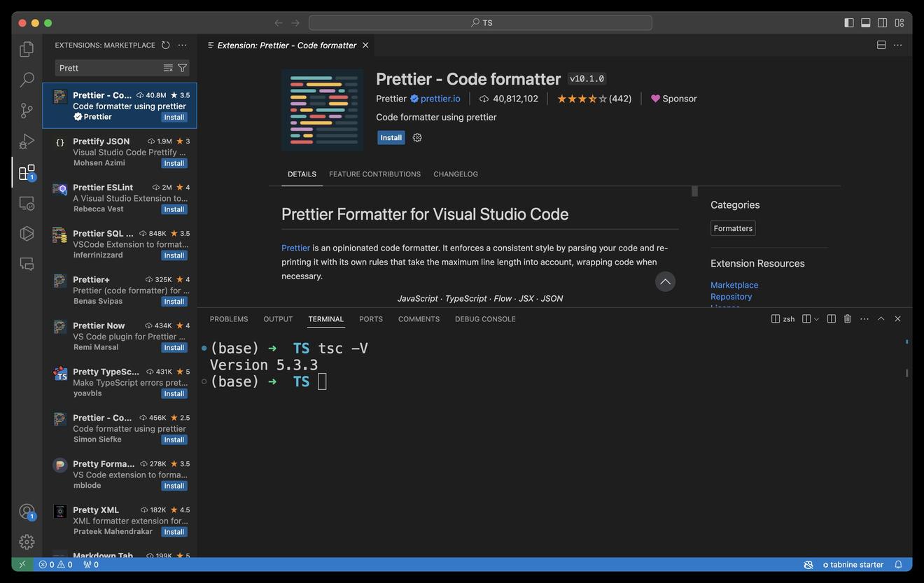This screenshot has height=583, width=924.
Task: Open the Search view icon
Action: (27, 80)
